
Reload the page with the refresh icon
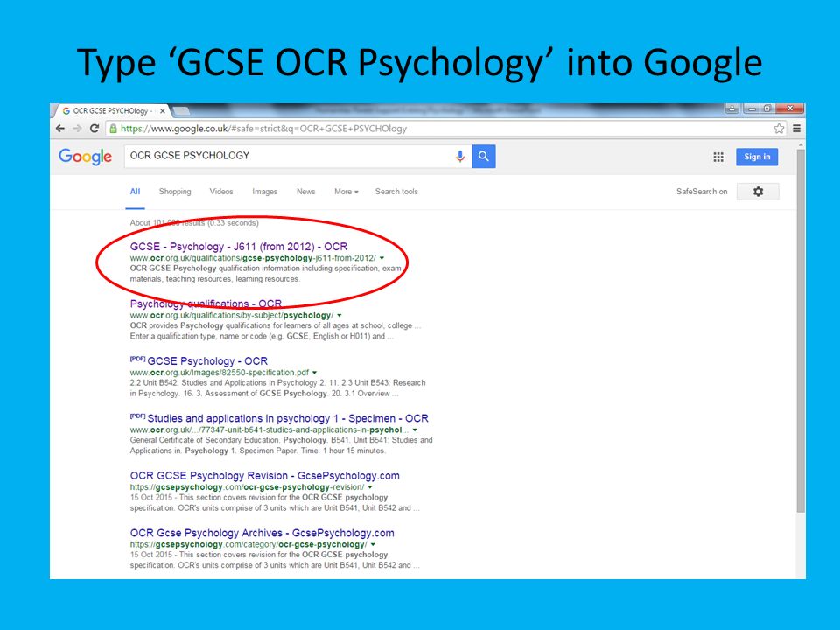pyautogui.click(x=94, y=129)
